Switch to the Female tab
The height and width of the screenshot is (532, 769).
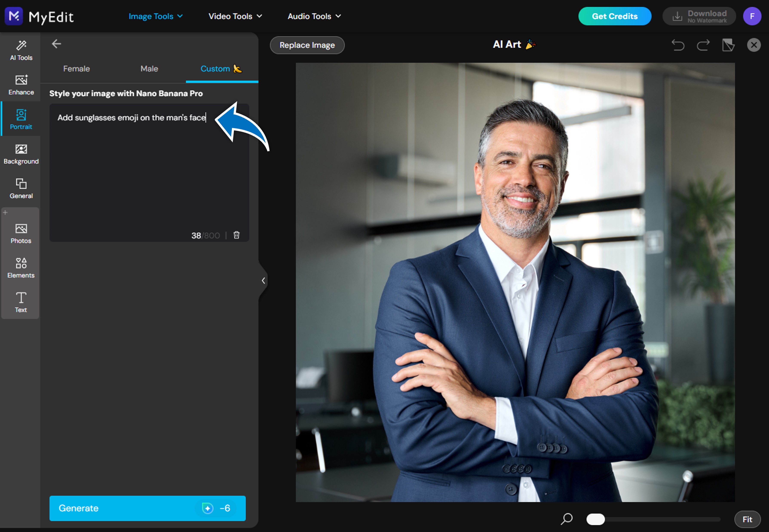tap(76, 69)
